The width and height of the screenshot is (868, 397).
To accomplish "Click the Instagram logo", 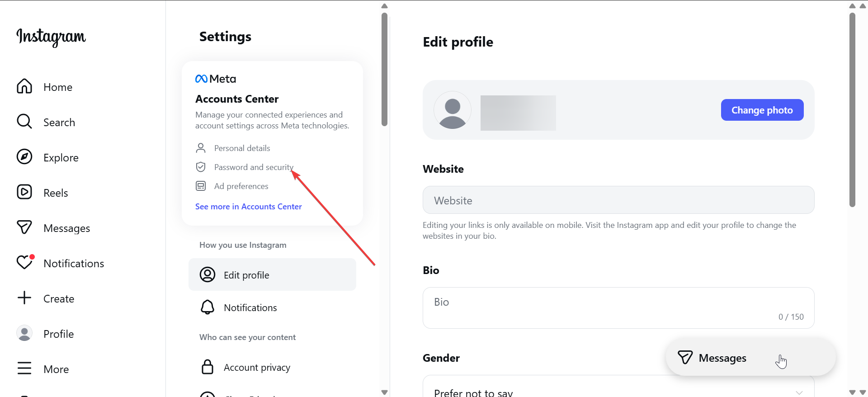I will [x=51, y=37].
